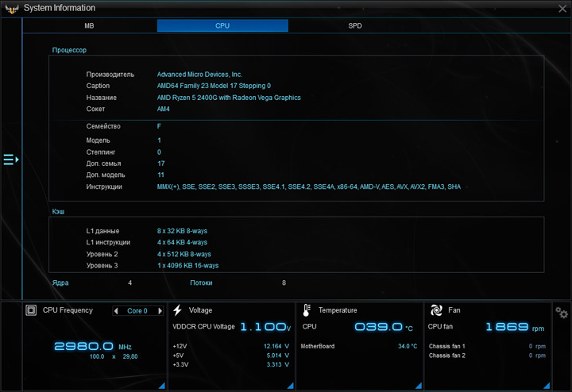
Task: Click the Voltage lightning bolt icon
Action: [x=178, y=310]
